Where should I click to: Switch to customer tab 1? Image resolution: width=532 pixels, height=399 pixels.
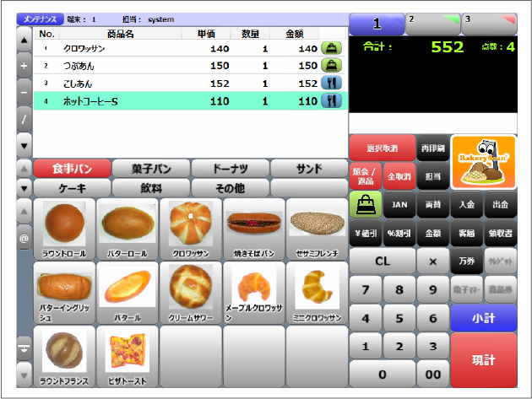[377, 24]
